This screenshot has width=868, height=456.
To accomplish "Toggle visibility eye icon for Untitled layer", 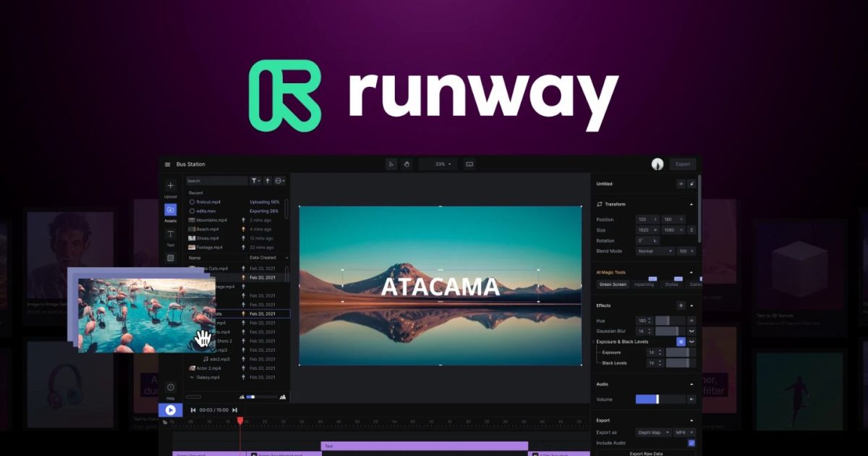I will 681,184.
